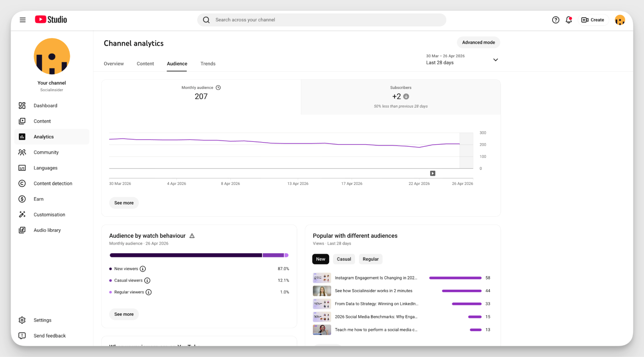Screen dimensions: 644x357
Task: Select the Regular audience chip
Action: tap(370, 259)
